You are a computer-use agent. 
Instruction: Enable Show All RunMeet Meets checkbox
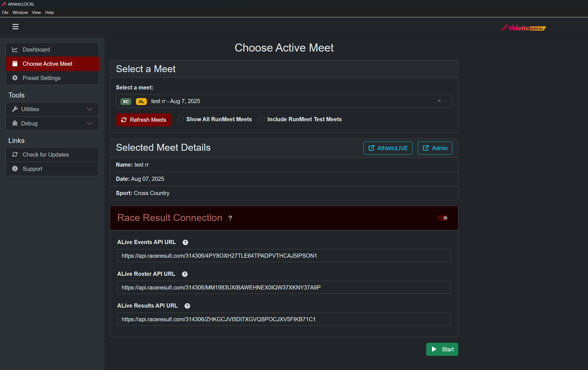pos(181,119)
